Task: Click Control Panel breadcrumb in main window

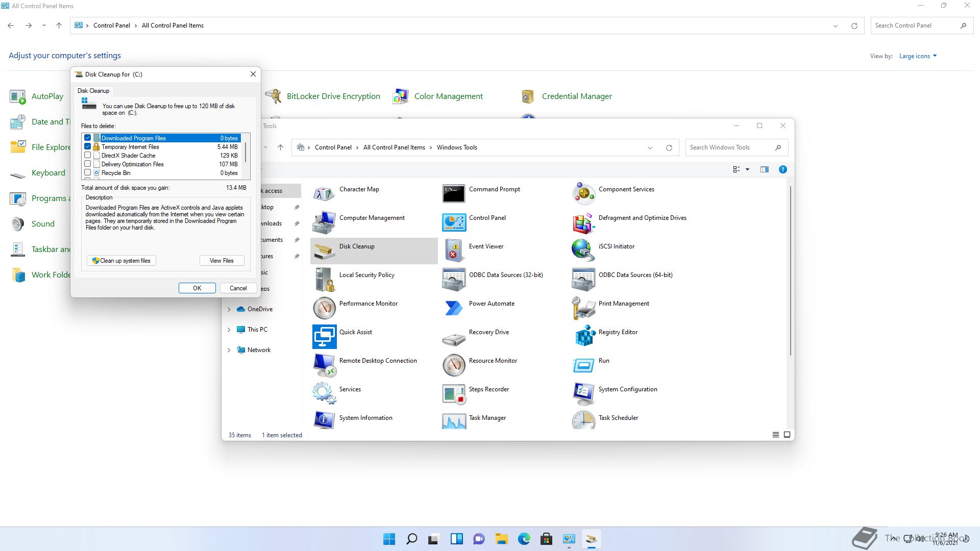Action: tap(112, 26)
